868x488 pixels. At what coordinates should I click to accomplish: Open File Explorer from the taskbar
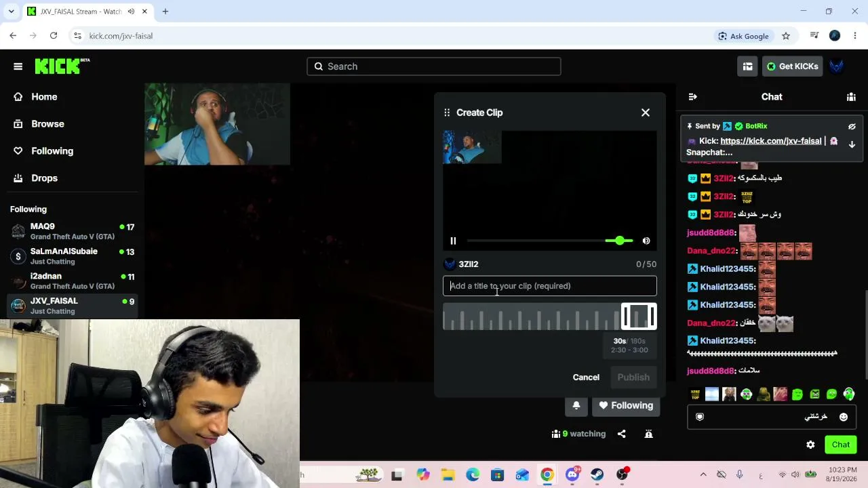coord(448,474)
